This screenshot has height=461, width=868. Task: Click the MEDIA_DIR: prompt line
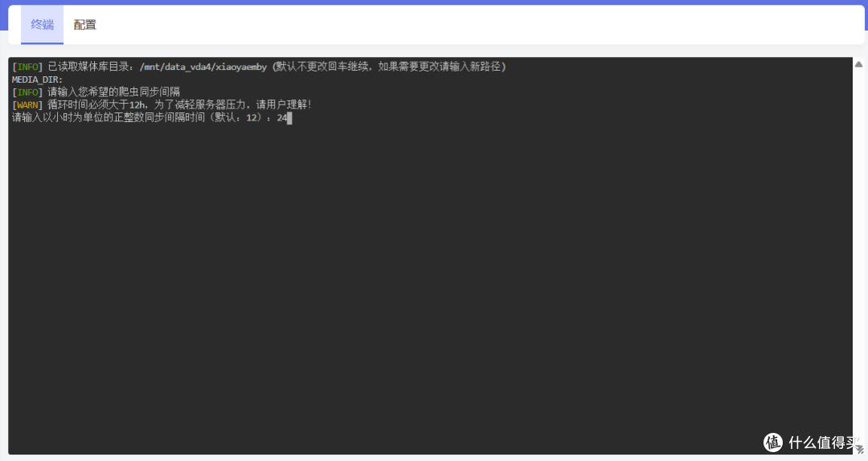point(38,80)
